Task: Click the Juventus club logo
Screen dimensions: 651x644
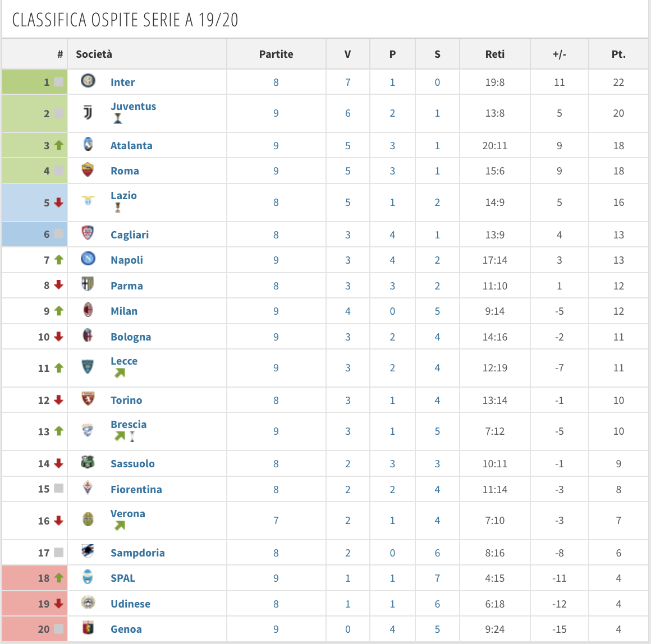Action: click(88, 113)
